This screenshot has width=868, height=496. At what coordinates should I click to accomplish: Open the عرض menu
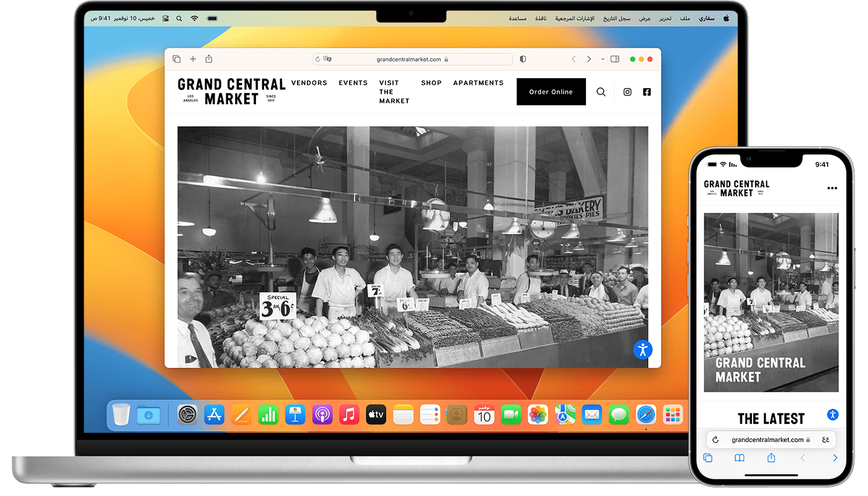click(x=645, y=19)
